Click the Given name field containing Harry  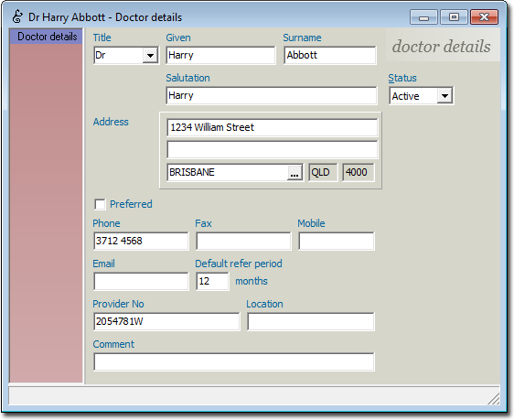[220, 56]
